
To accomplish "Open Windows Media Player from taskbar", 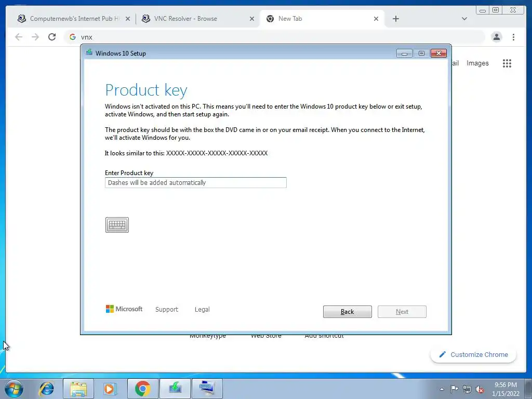I will (x=110, y=389).
